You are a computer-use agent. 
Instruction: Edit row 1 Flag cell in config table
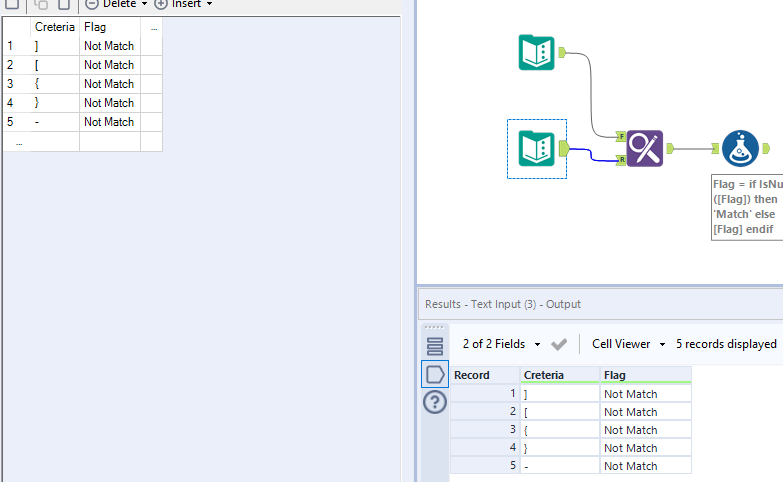pos(110,46)
